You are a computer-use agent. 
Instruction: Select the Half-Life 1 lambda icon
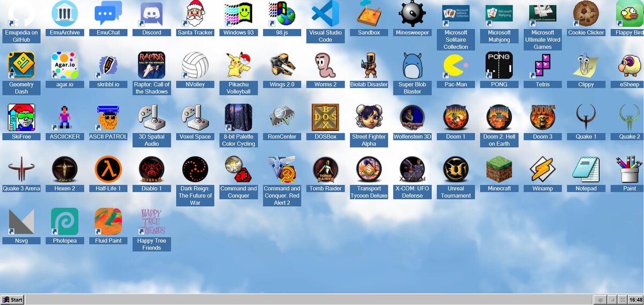click(x=108, y=169)
